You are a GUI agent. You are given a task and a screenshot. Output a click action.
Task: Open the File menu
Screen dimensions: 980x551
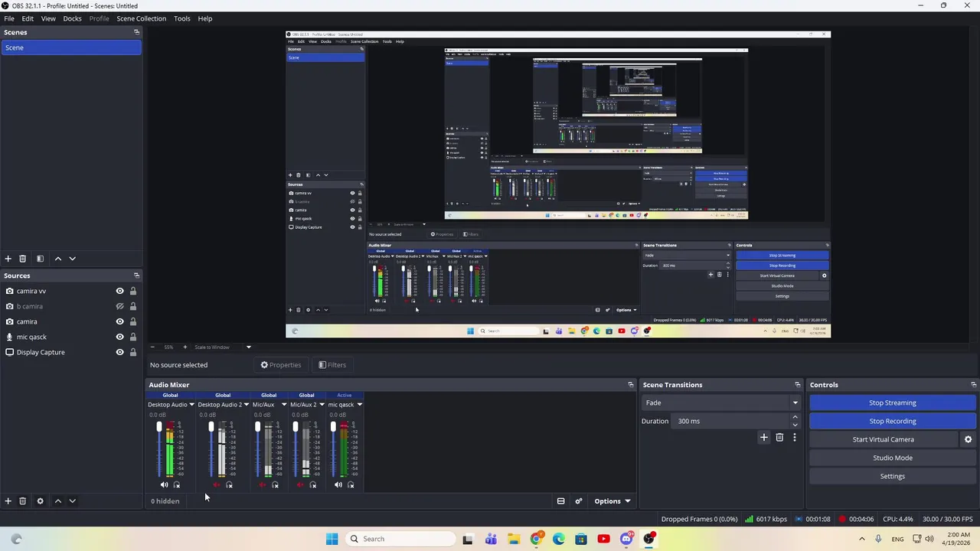9,18
